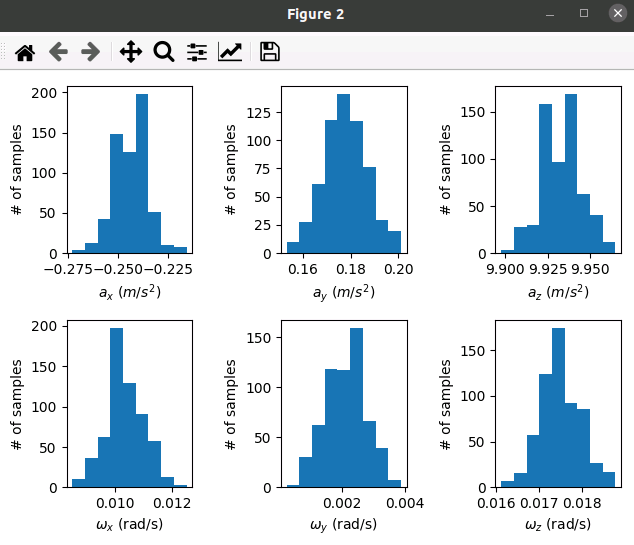
Task: Click the '9.925' tick on a_z axis
Action: pyautogui.click(x=548, y=269)
